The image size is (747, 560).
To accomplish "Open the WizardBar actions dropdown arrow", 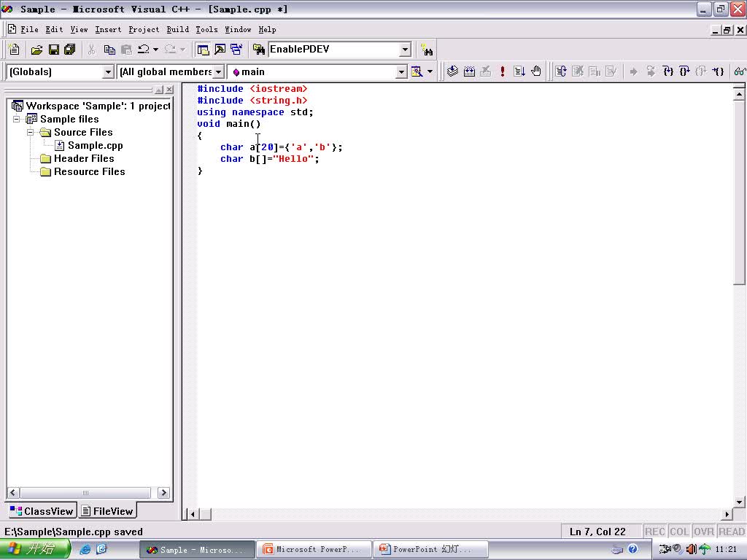I will click(430, 72).
